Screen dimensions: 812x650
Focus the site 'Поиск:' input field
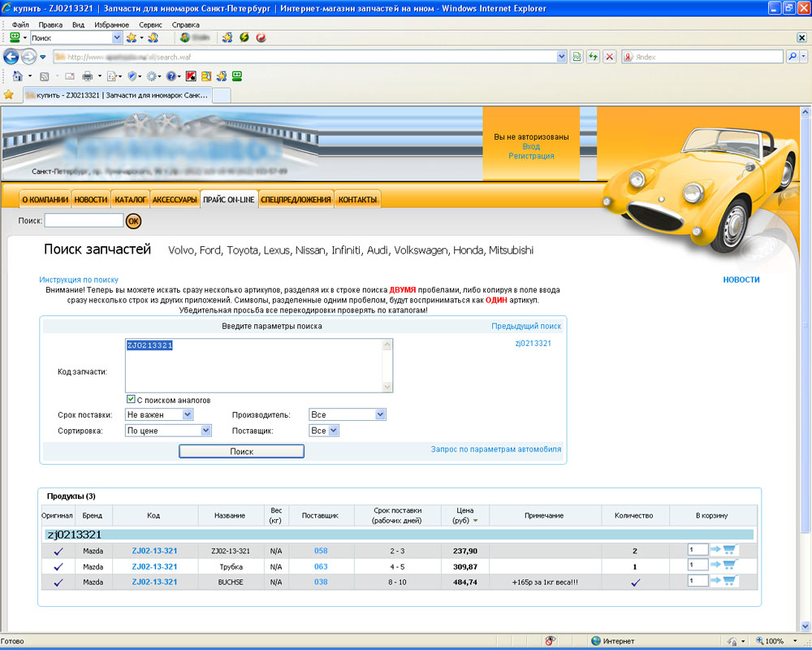84,221
